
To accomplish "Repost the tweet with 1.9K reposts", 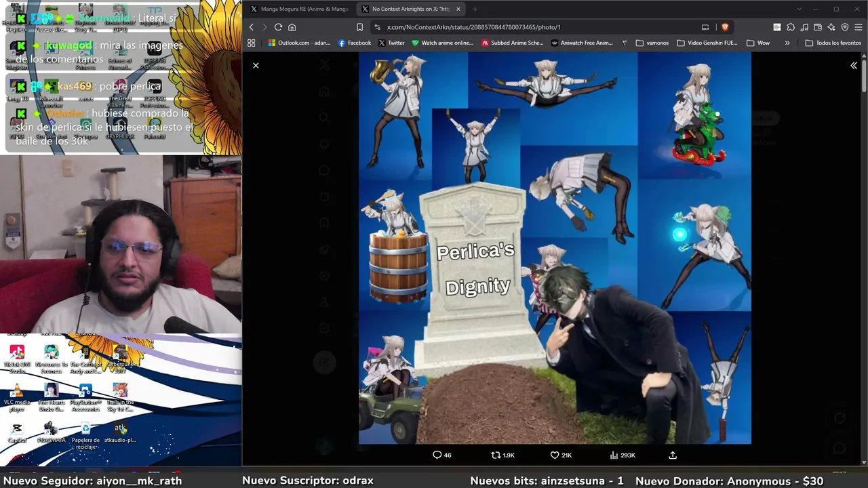I will 502,455.
